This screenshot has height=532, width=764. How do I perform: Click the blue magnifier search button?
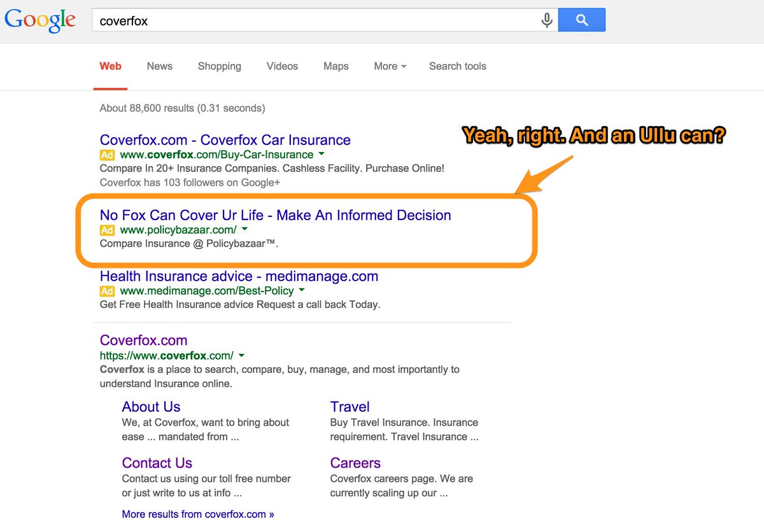[582, 20]
